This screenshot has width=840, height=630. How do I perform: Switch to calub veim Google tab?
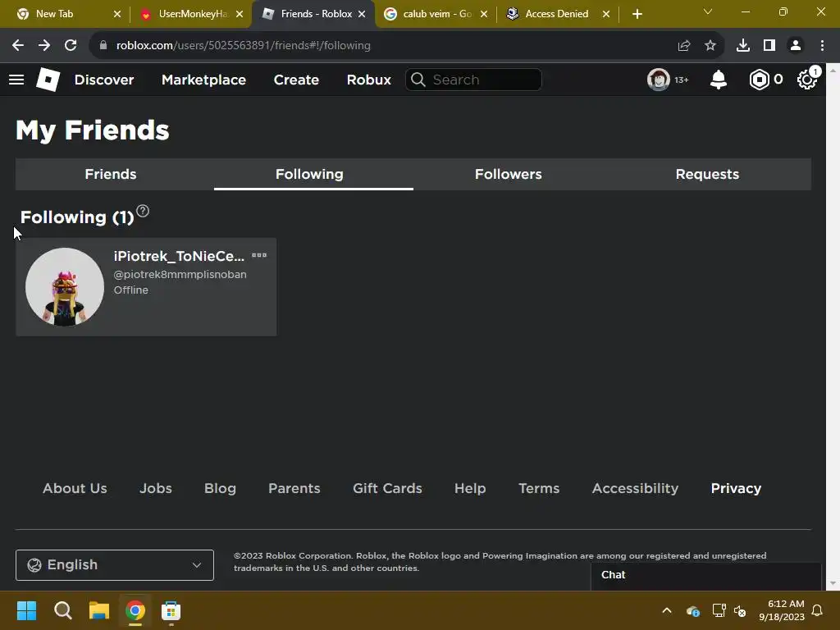(x=436, y=14)
